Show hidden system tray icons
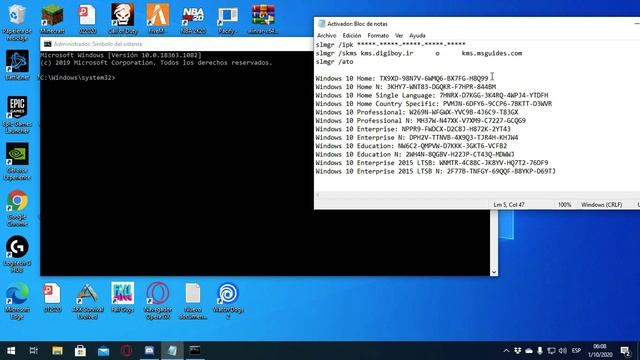This screenshot has height=360, width=640. click(x=507, y=351)
